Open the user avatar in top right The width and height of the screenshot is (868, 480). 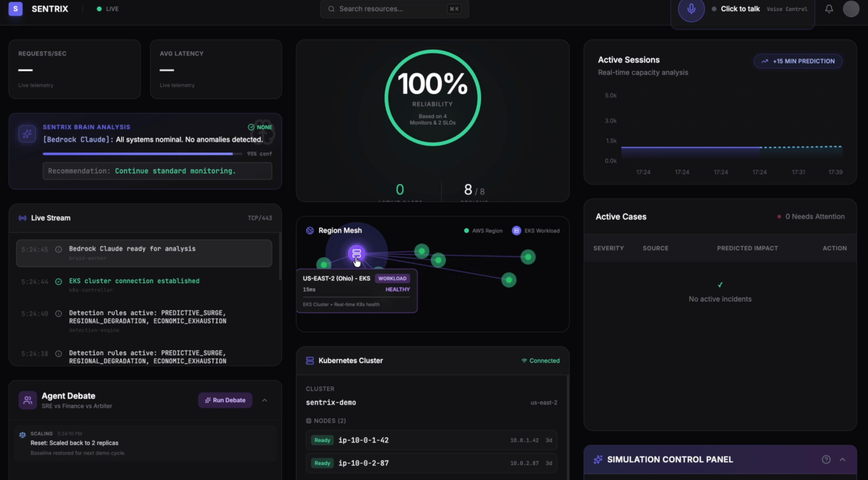850,9
